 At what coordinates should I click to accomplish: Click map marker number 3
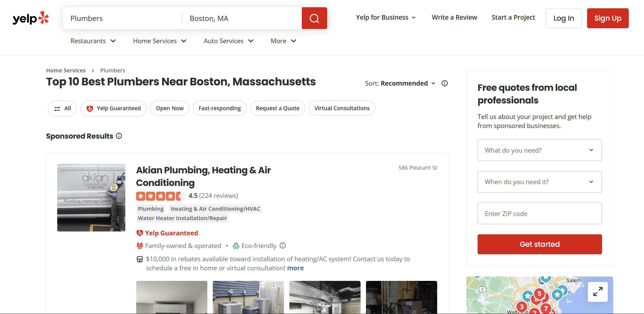click(522, 307)
